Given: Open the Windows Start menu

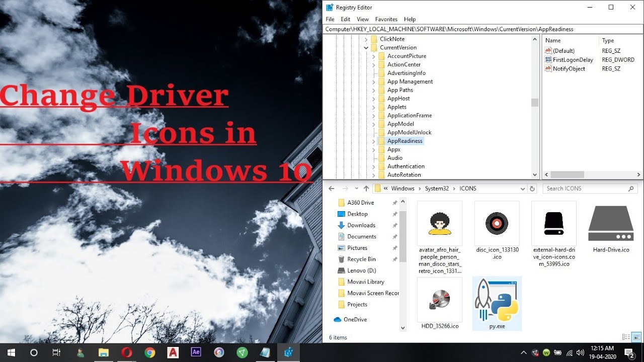Looking at the screenshot, I should [11, 352].
